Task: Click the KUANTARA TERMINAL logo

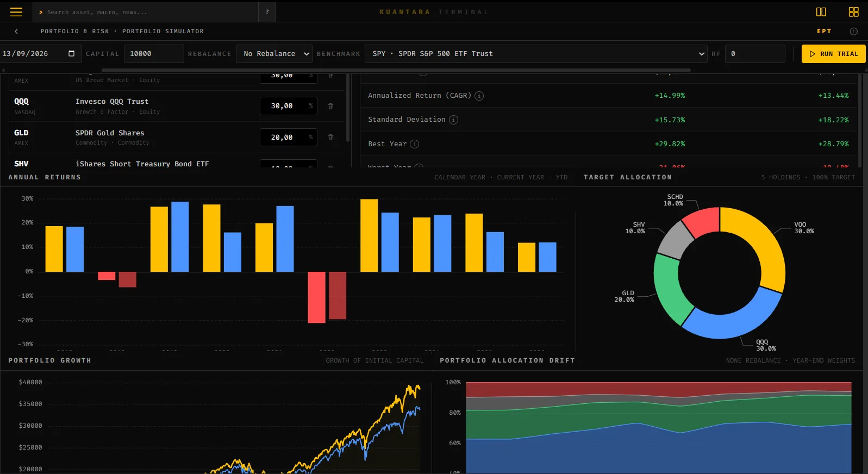Action: pyautogui.click(x=434, y=12)
